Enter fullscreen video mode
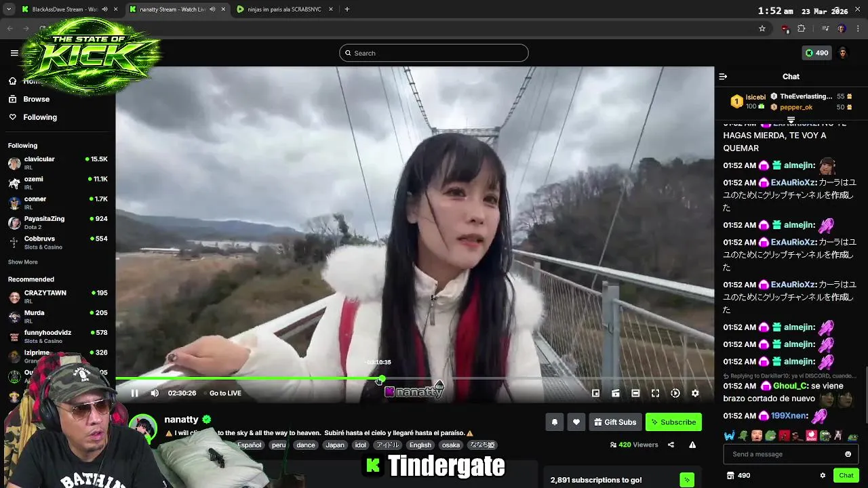The image size is (868, 488). (x=655, y=393)
